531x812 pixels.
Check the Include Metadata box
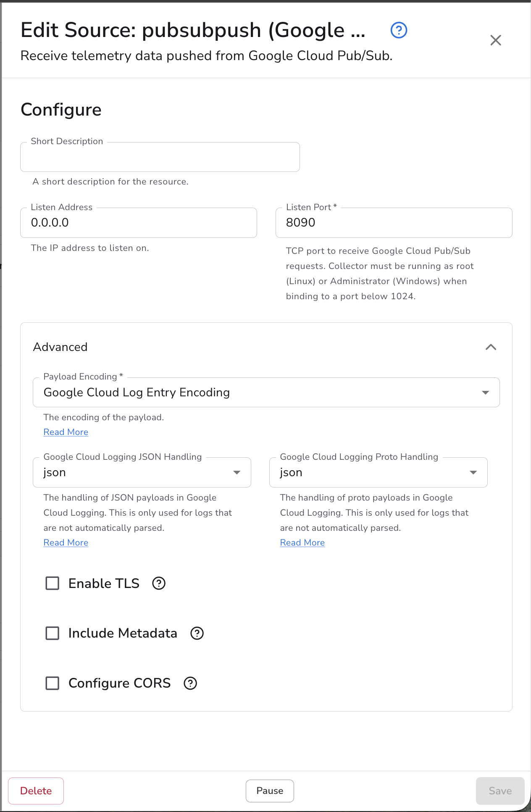click(53, 633)
